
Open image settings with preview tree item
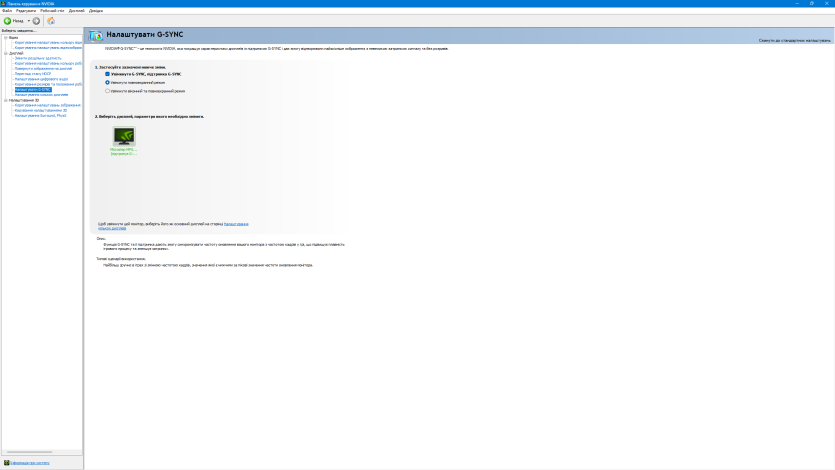pyautogui.click(x=47, y=105)
